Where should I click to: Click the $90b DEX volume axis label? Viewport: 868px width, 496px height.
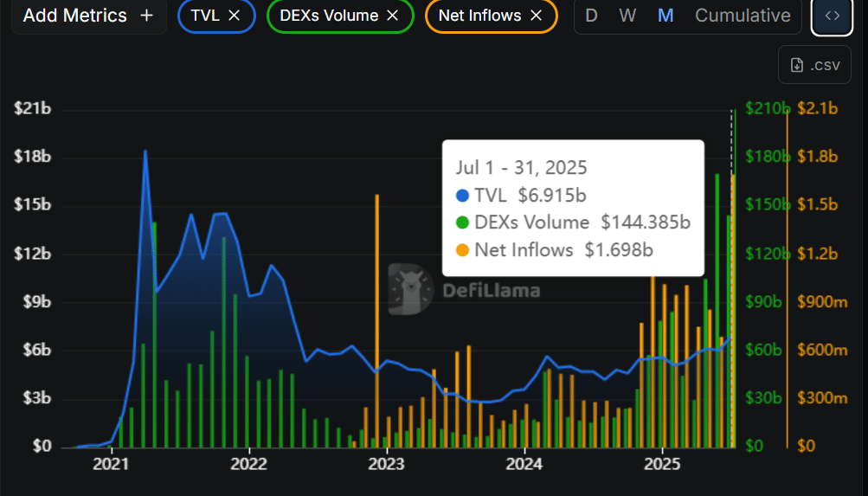pos(763,302)
